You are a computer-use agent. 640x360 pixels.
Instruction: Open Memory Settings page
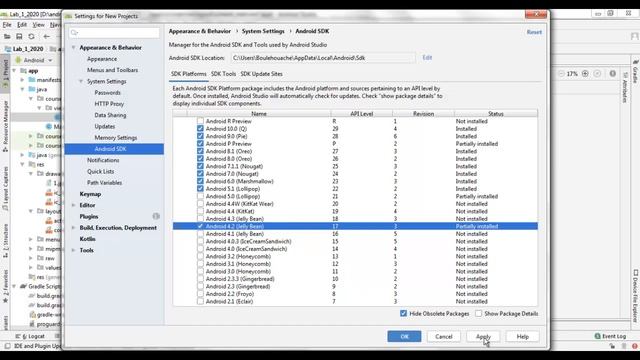(116, 138)
